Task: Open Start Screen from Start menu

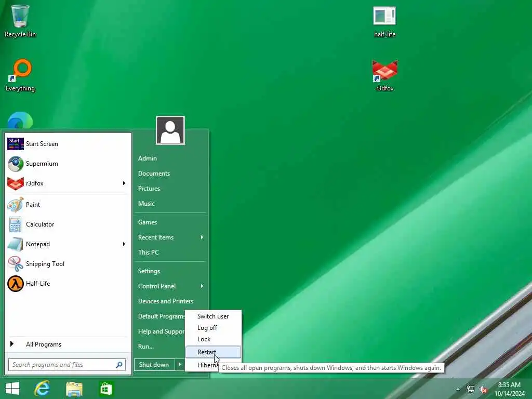Action: [x=68, y=144]
